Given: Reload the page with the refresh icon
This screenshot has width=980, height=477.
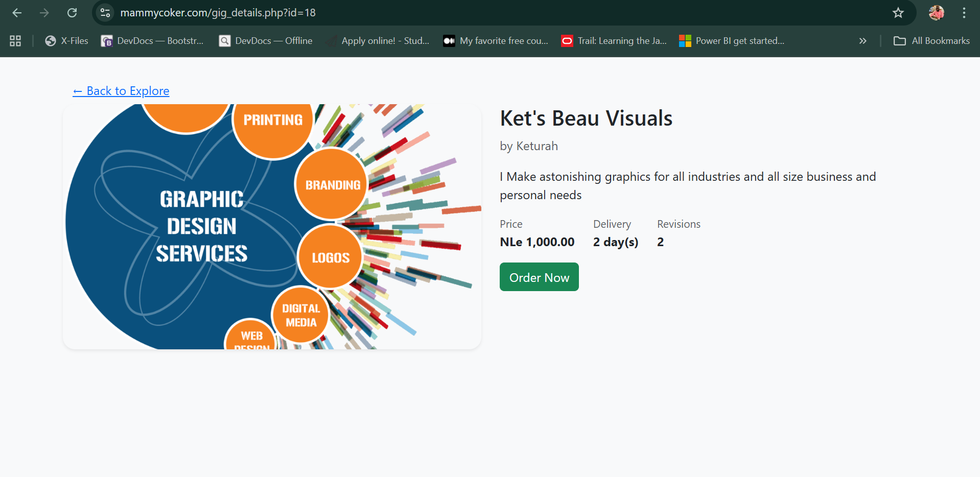Looking at the screenshot, I should [x=72, y=13].
